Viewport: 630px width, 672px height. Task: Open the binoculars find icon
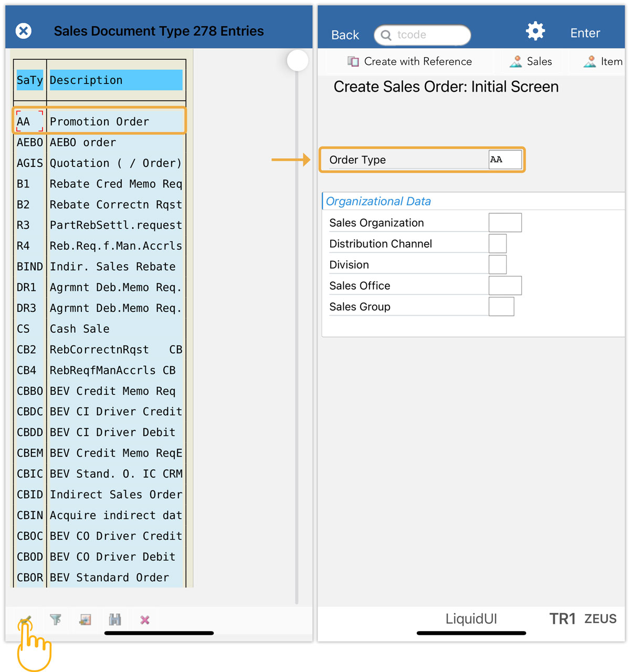115,620
